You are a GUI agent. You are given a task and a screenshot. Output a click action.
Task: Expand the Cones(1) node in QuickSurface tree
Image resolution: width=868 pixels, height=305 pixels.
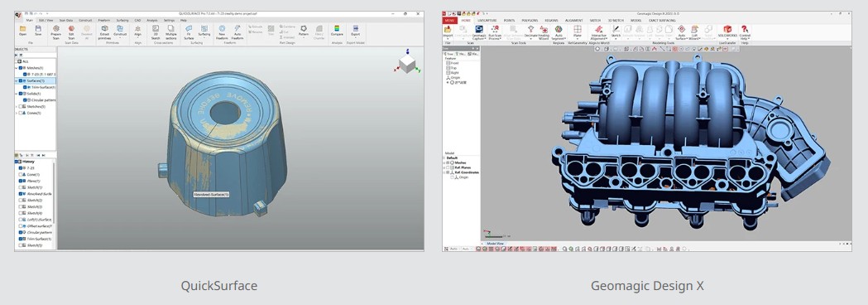click(17, 113)
